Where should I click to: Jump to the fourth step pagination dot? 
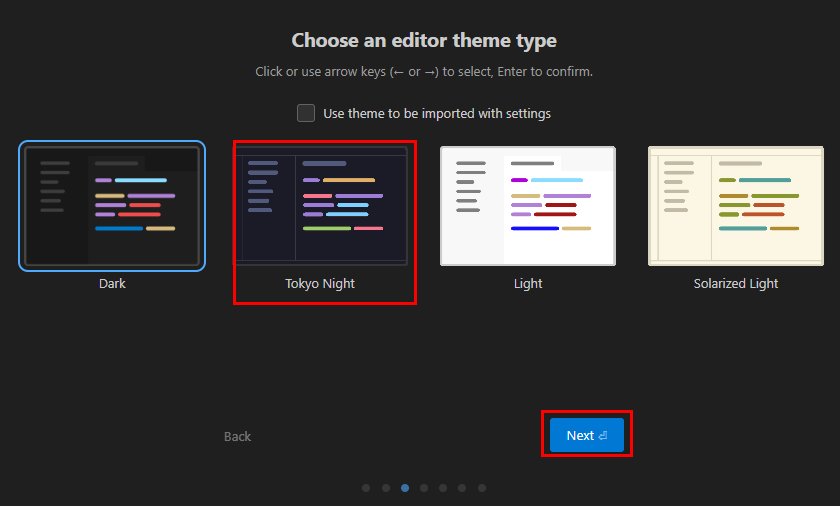click(x=424, y=488)
